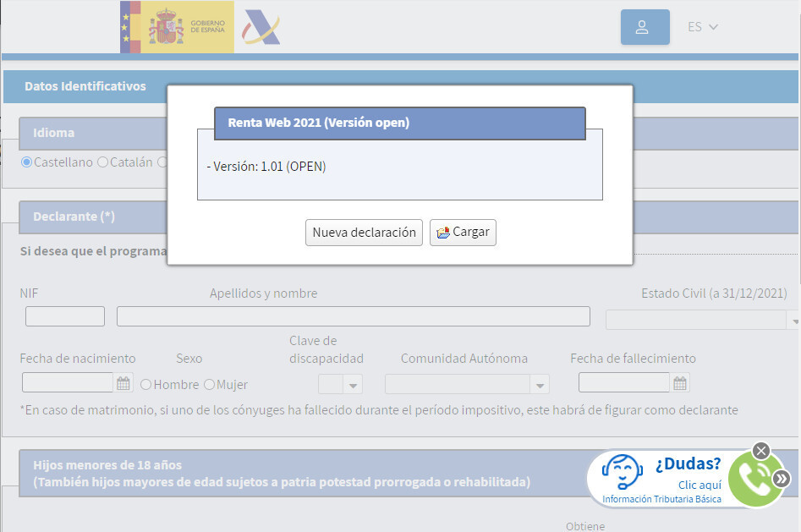801x532 pixels.
Task: Close the ¿Dudas? help widget
Action: [x=761, y=451]
